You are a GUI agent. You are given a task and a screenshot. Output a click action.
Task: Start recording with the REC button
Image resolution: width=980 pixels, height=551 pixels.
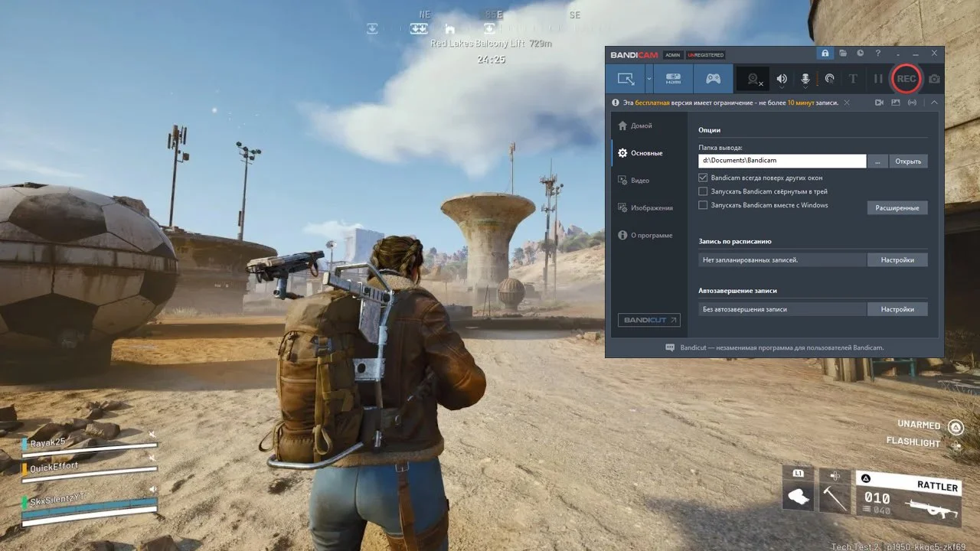pos(906,79)
